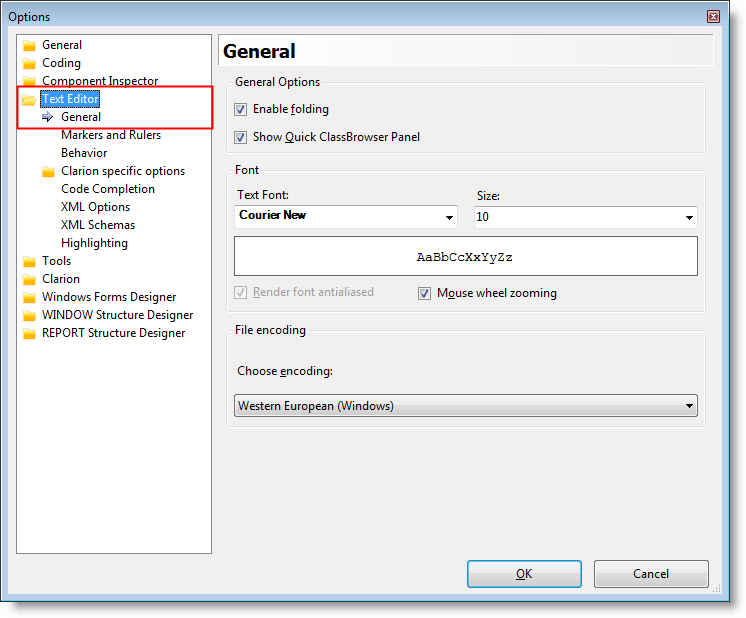Toggle the Mouse wheel zooming checkbox
Screen dimensions: 746x618
pos(424,293)
